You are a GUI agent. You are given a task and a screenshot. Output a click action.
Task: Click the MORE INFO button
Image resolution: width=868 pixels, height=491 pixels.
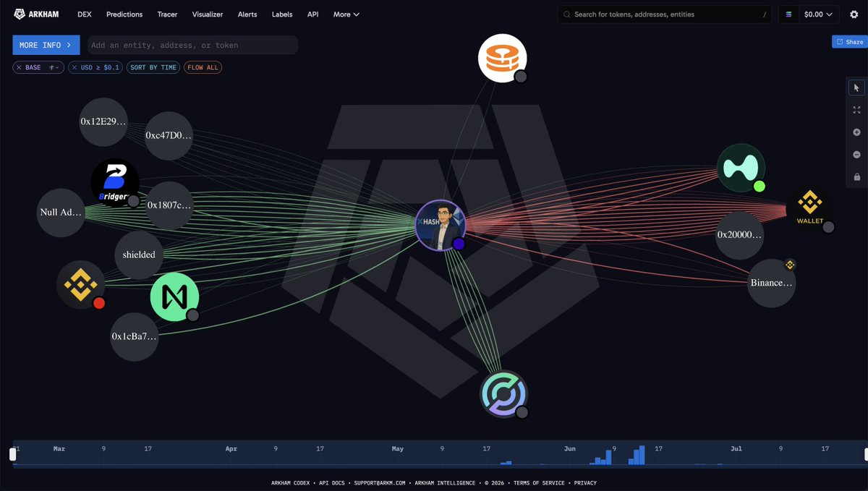(x=46, y=45)
